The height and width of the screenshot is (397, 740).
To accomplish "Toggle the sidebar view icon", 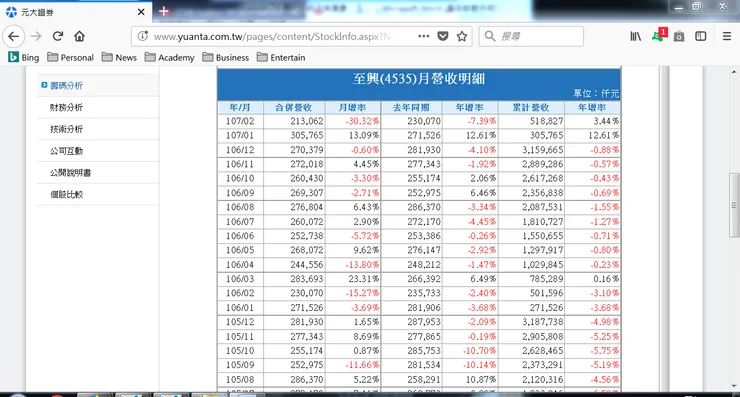I will [x=701, y=36].
